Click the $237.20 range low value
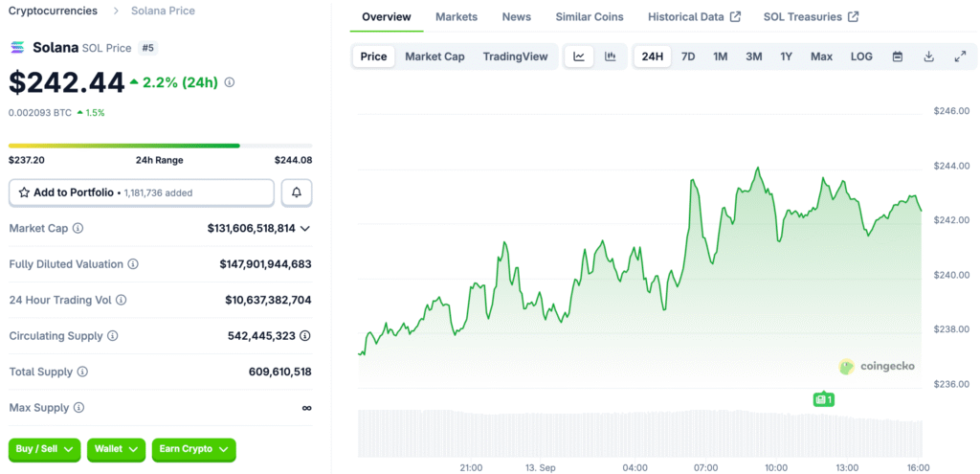This screenshot has width=980, height=474. pos(26,160)
